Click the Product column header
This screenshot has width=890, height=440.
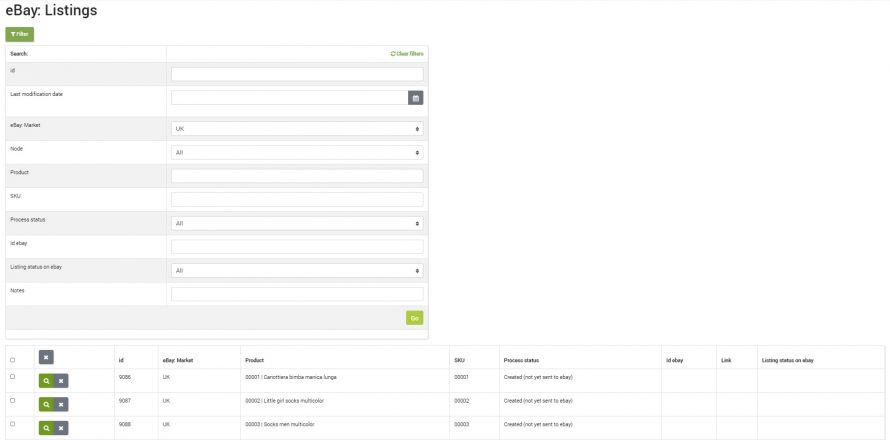tap(254, 361)
